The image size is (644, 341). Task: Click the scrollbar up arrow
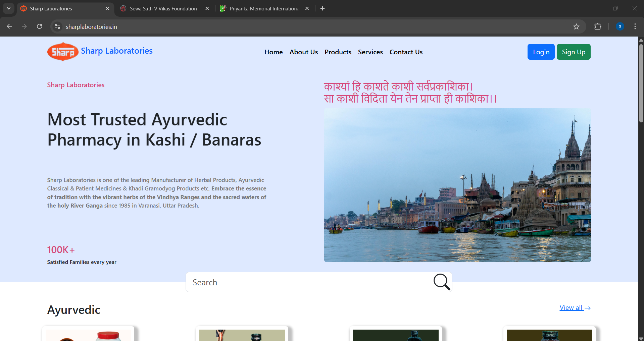641,40
